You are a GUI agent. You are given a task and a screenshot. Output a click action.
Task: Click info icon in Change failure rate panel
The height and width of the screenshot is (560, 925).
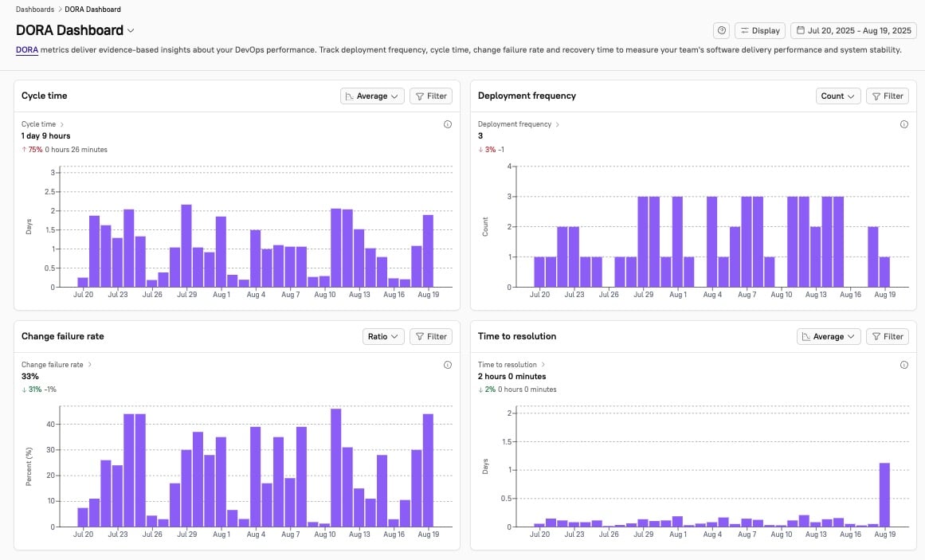pos(448,366)
